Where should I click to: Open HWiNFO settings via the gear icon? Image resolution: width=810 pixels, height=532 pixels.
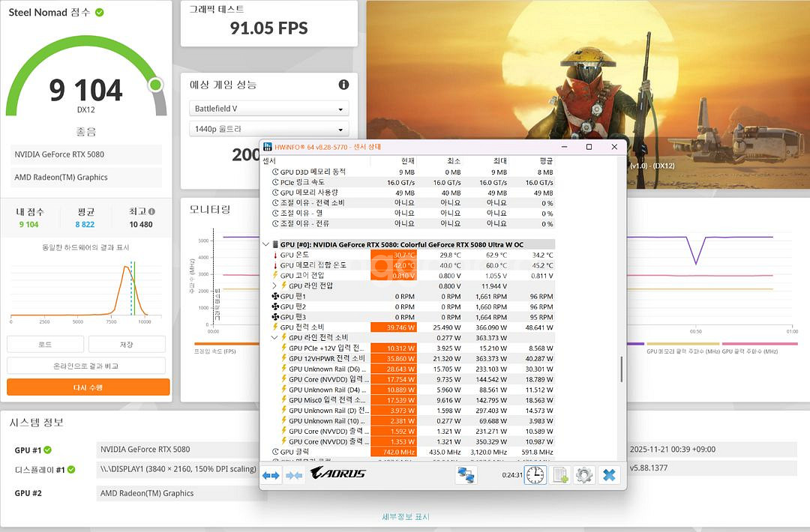coord(583,475)
